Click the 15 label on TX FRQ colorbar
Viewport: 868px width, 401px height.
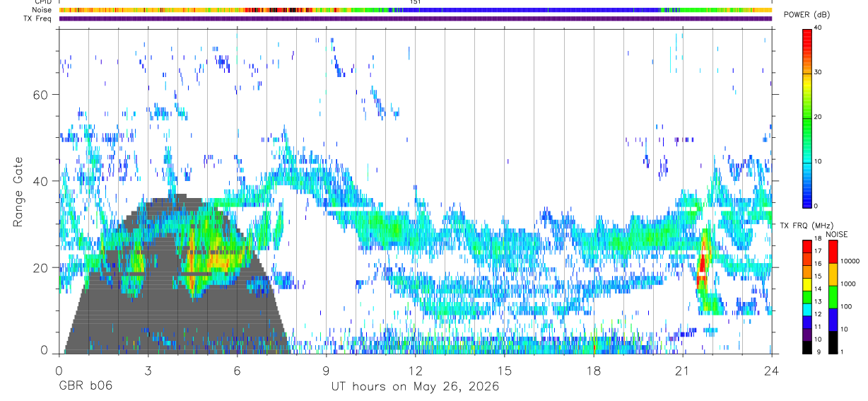click(x=818, y=277)
